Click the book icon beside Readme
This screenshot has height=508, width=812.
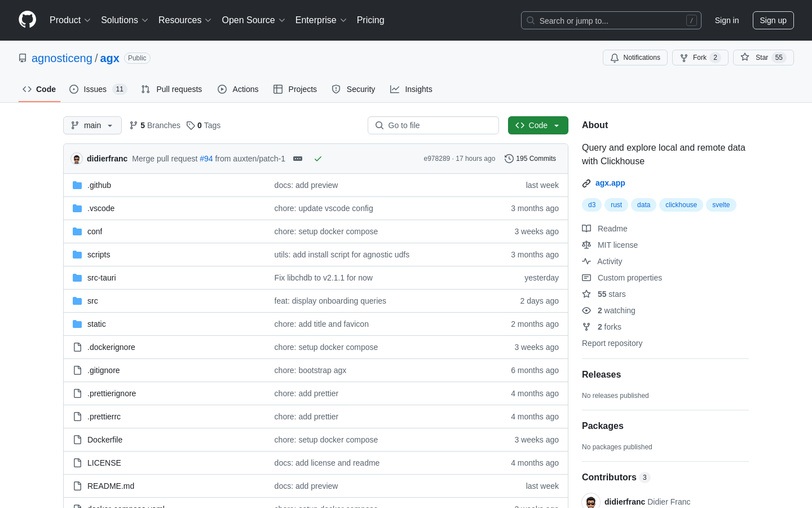point(586,229)
